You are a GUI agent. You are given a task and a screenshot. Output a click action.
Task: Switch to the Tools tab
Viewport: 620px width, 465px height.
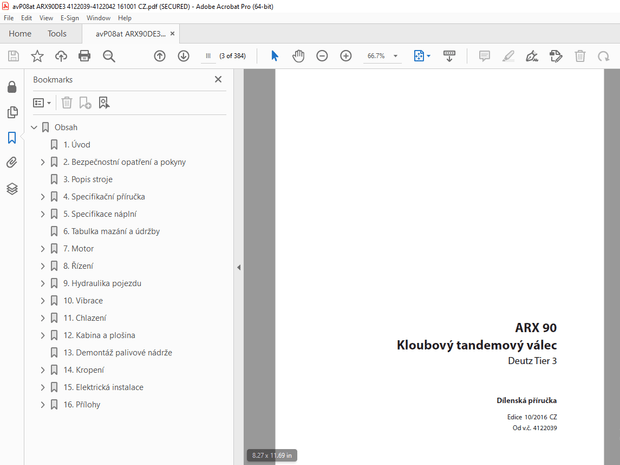point(57,33)
